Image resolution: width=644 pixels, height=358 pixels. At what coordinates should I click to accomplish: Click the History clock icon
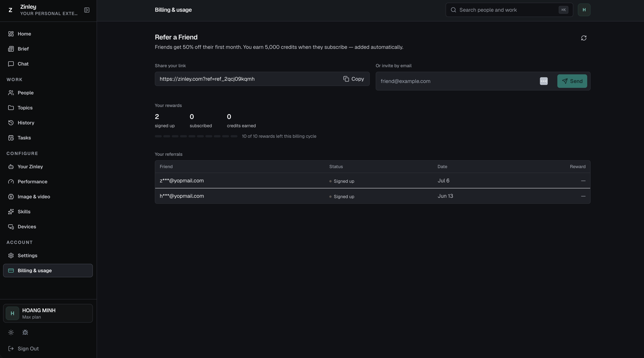tap(11, 123)
